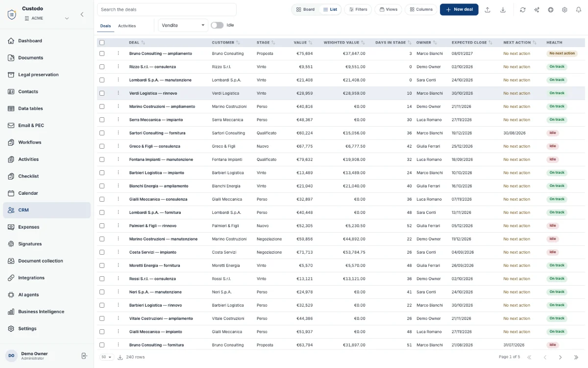Open the AI sparkle assistant icon

[537, 9]
